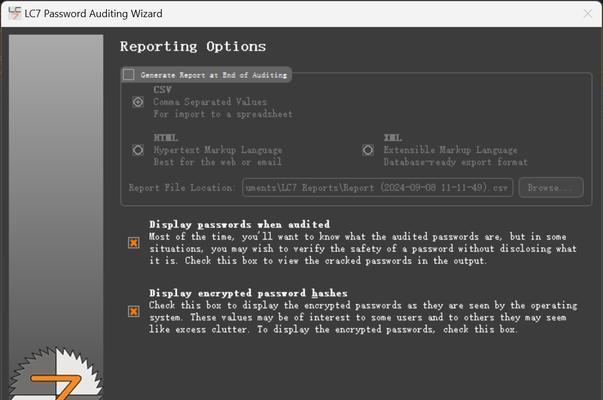Select the XML report format radio
Screen dimensions: 603x400
point(368,150)
